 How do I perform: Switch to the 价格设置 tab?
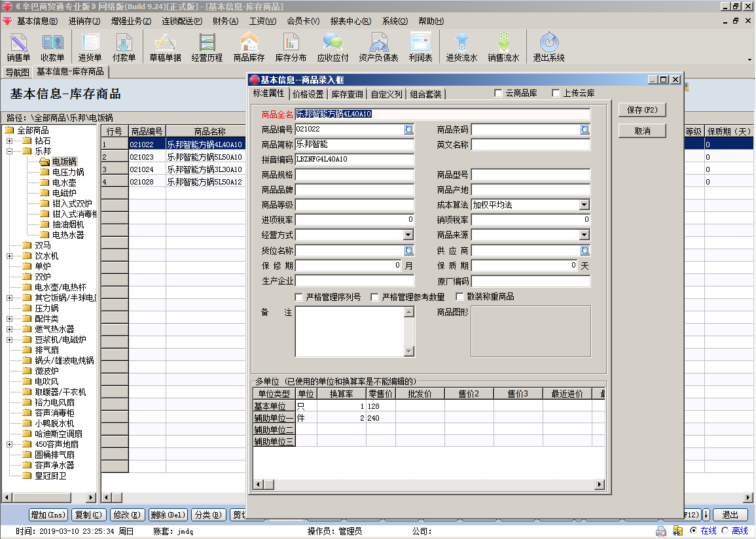tap(308, 94)
